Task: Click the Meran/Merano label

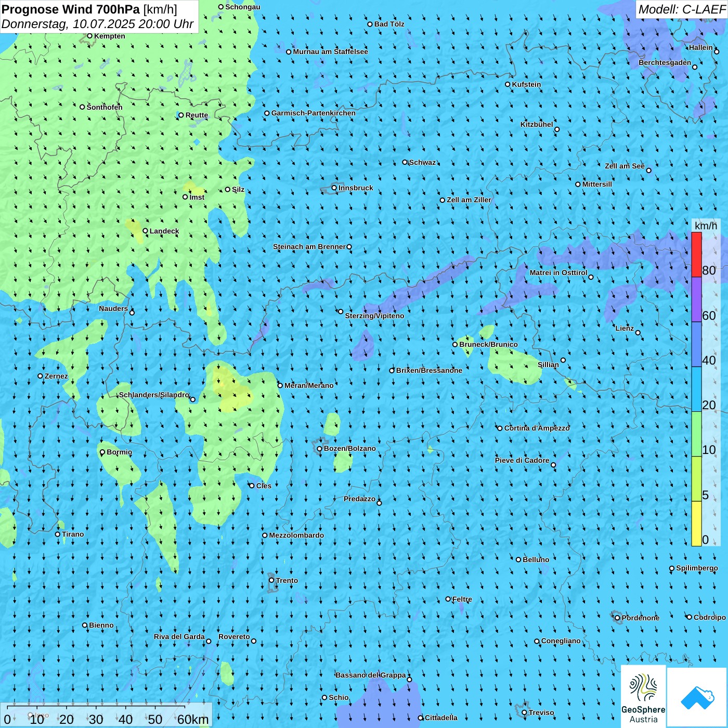Action: (309, 385)
